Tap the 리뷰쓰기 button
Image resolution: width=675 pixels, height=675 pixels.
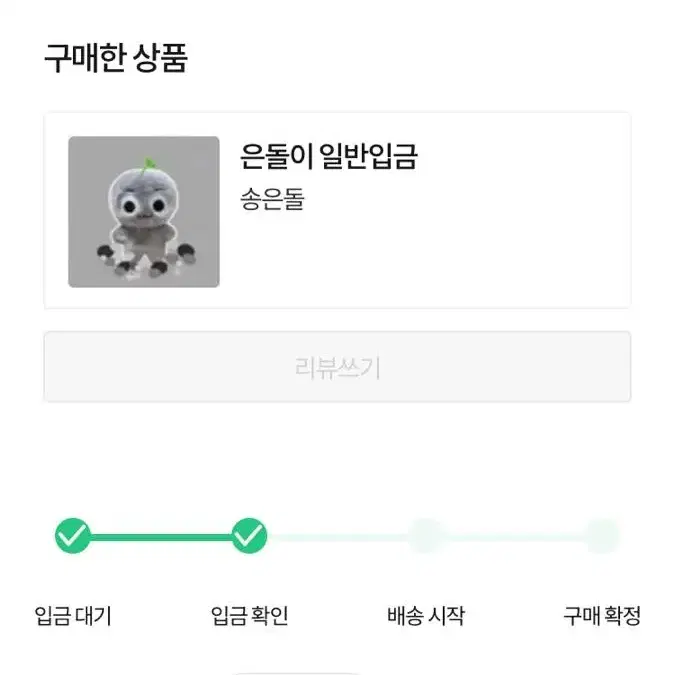(338, 367)
